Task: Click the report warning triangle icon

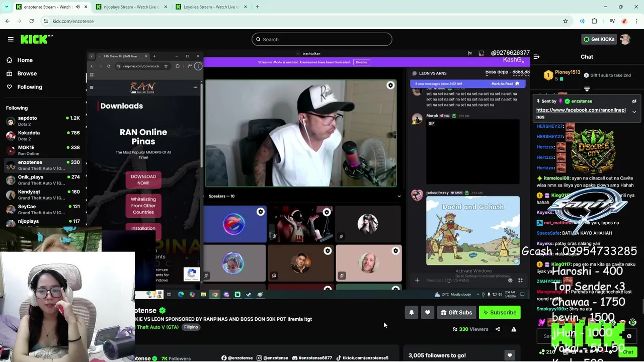Action: pyautogui.click(x=514, y=329)
